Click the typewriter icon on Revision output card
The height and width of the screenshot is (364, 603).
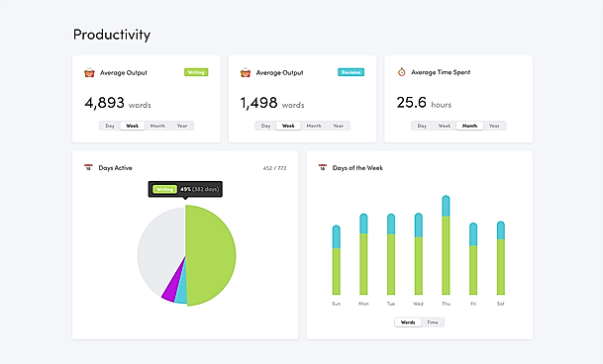pyautogui.click(x=246, y=72)
